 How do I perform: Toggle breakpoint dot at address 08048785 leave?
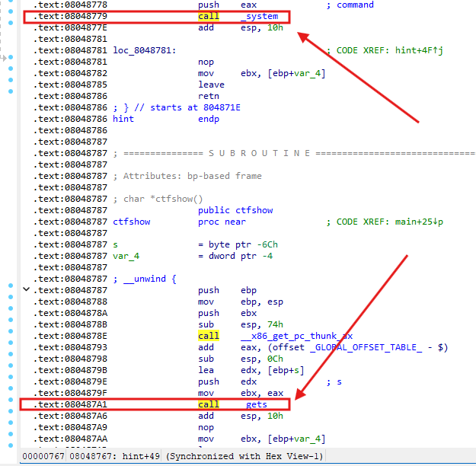click(11, 80)
